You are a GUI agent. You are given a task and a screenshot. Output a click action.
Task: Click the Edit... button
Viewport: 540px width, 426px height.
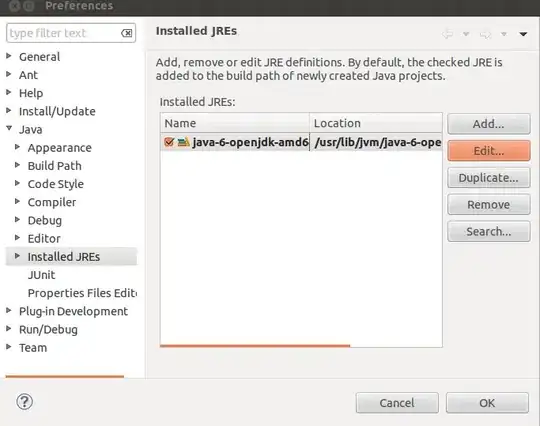[x=489, y=151]
